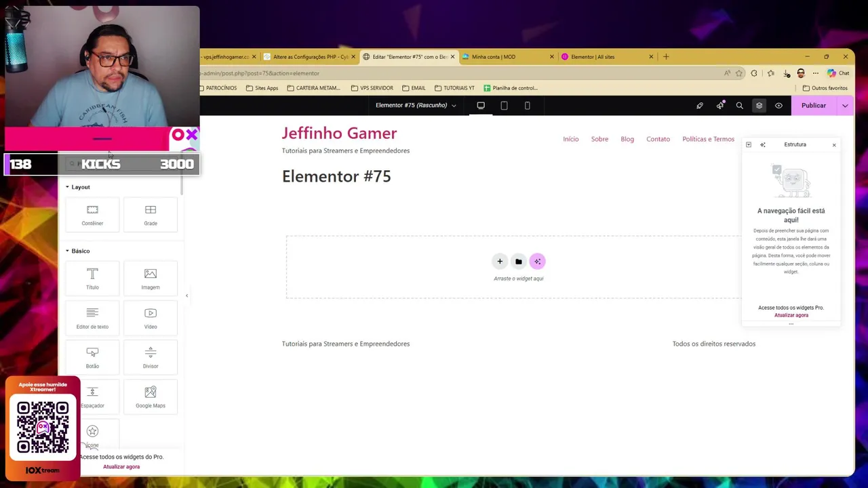Pick the Imagem widget

click(151, 279)
